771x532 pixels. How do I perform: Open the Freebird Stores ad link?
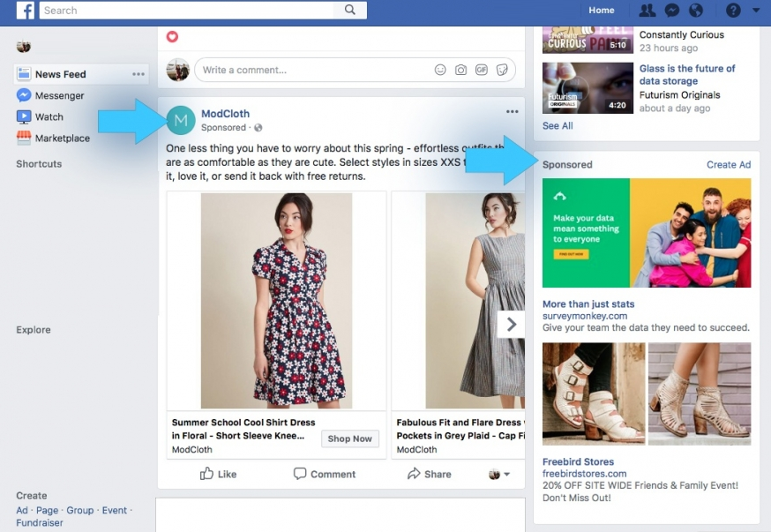tap(578, 461)
